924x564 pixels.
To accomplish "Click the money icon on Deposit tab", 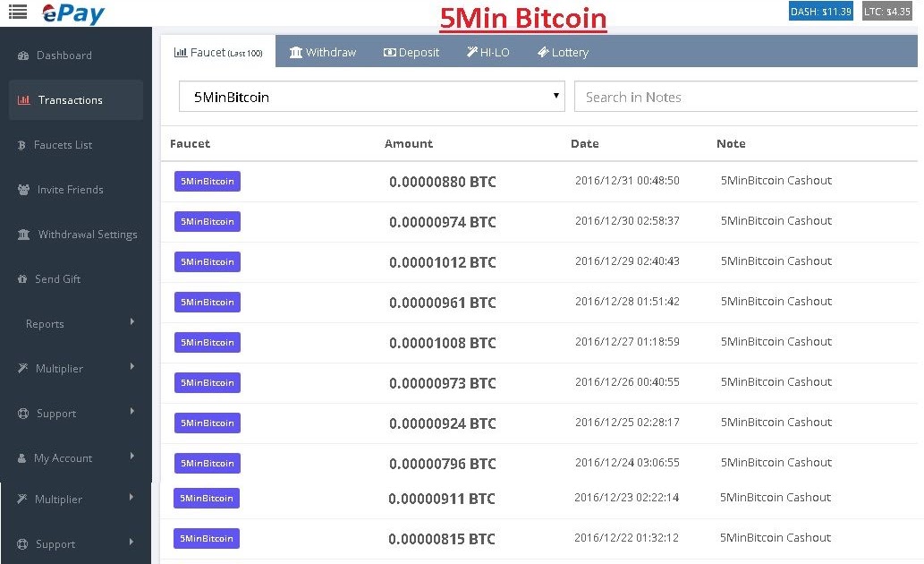I will pyautogui.click(x=389, y=53).
